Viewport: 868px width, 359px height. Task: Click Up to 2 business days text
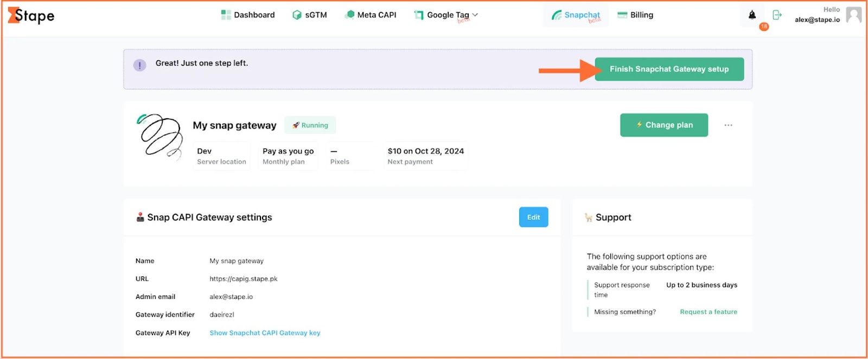(701, 285)
